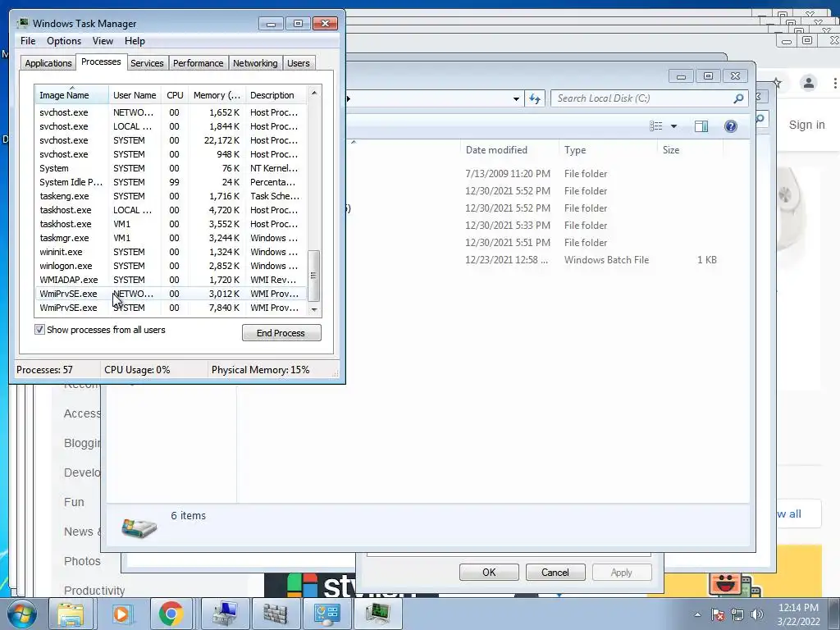Open the Action Center flag icon

717,614
